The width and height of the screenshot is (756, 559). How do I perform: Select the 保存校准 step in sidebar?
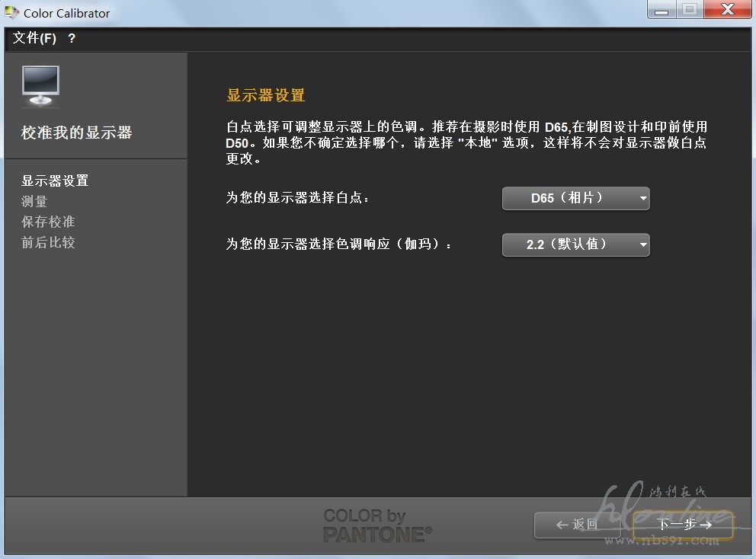coord(48,222)
